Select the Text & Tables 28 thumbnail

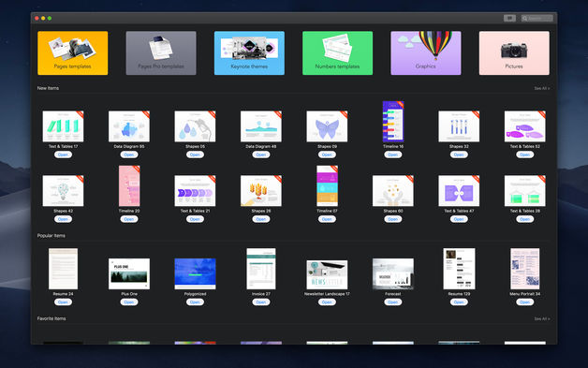[525, 191]
